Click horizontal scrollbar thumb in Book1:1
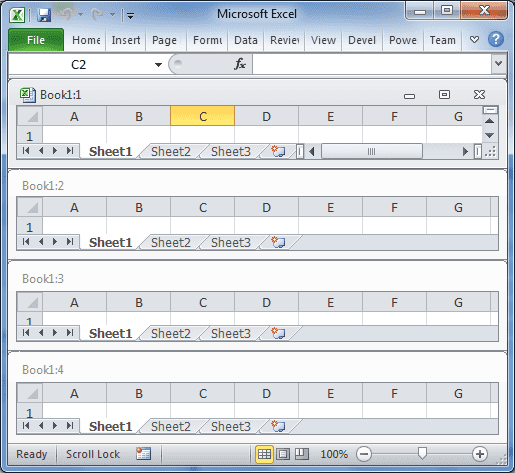Image resolution: width=515 pixels, height=473 pixels. tap(371, 152)
